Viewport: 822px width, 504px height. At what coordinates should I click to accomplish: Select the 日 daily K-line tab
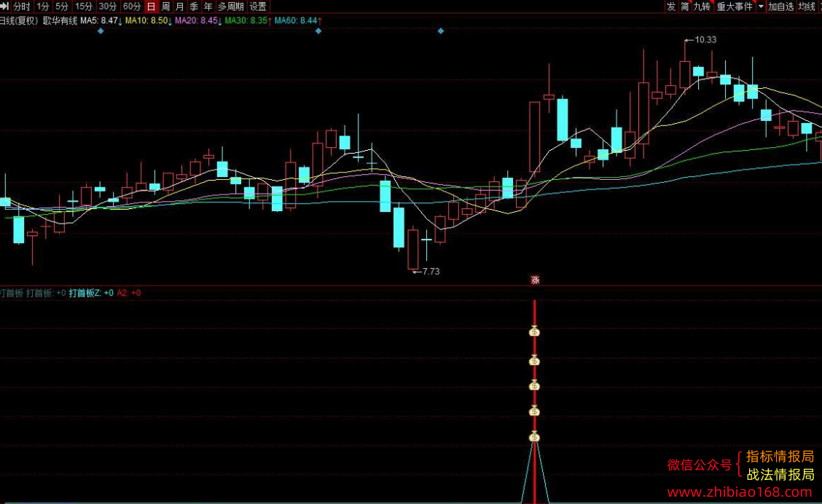[151, 7]
